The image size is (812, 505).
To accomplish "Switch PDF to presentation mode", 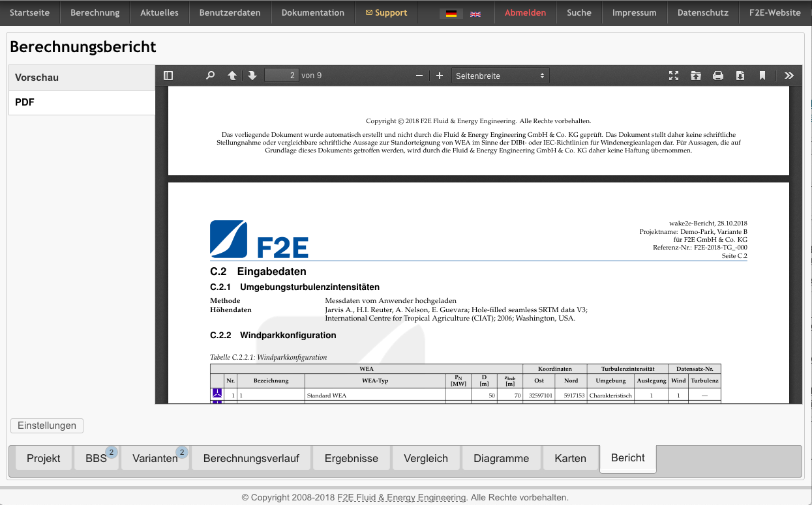I will point(674,76).
